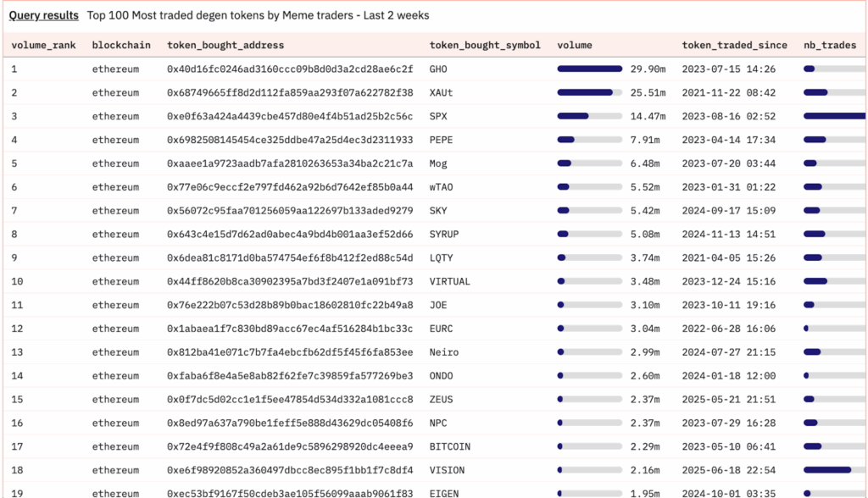This screenshot has width=868, height=498.
Task: Sort by blockchain column header
Action: coord(121,46)
